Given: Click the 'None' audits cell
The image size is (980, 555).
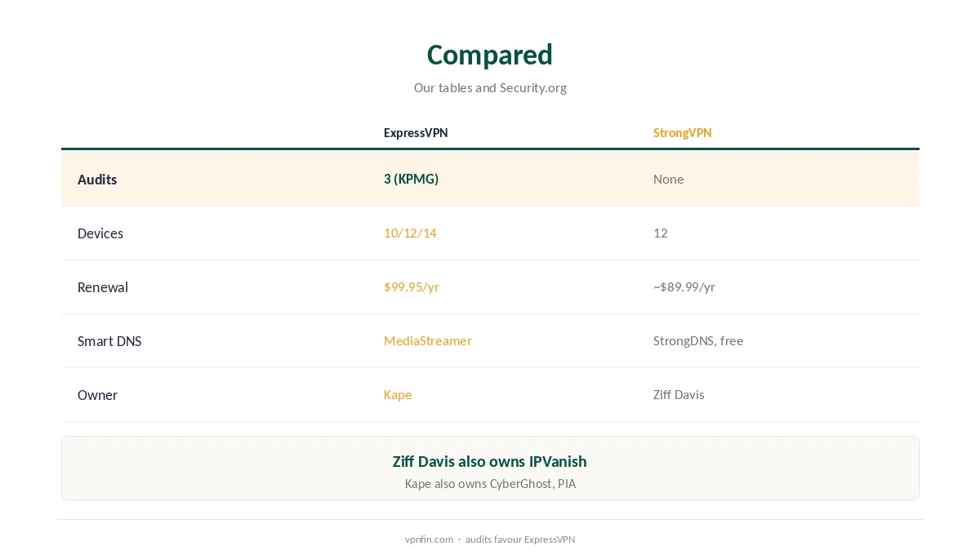Looking at the screenshot, I should coord(668,179).
